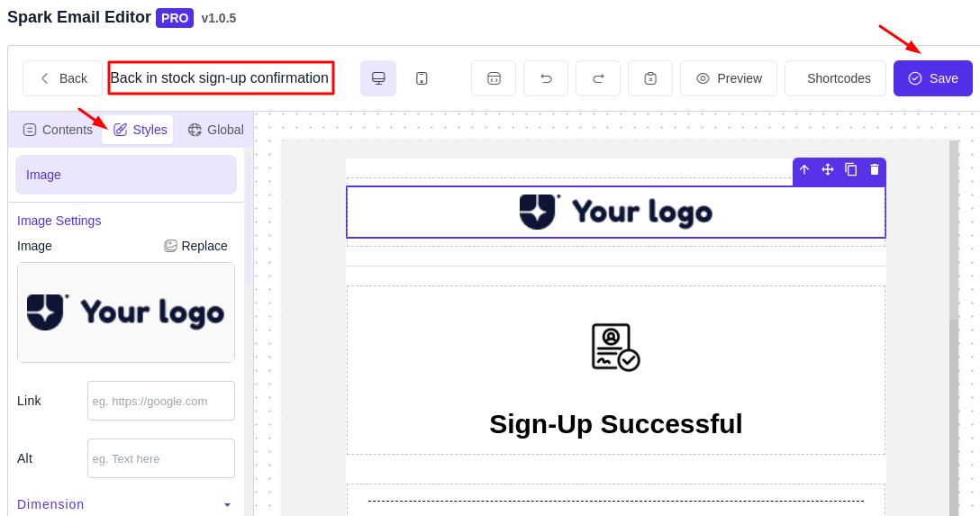Save the email template
The height and width of the screenshot is (516, 980).
click(933, 78)
